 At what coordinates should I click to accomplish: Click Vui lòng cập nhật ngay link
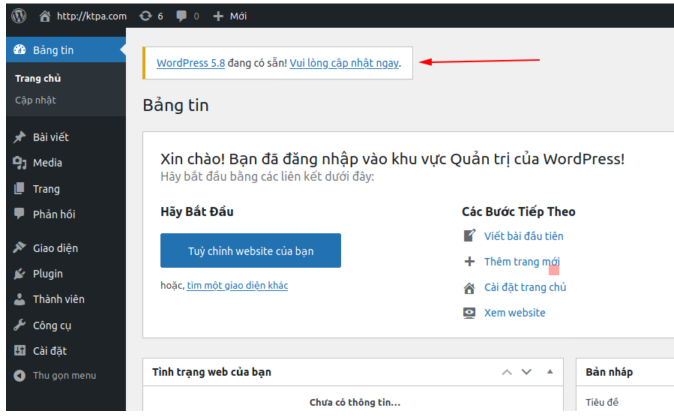coord(344,62)
